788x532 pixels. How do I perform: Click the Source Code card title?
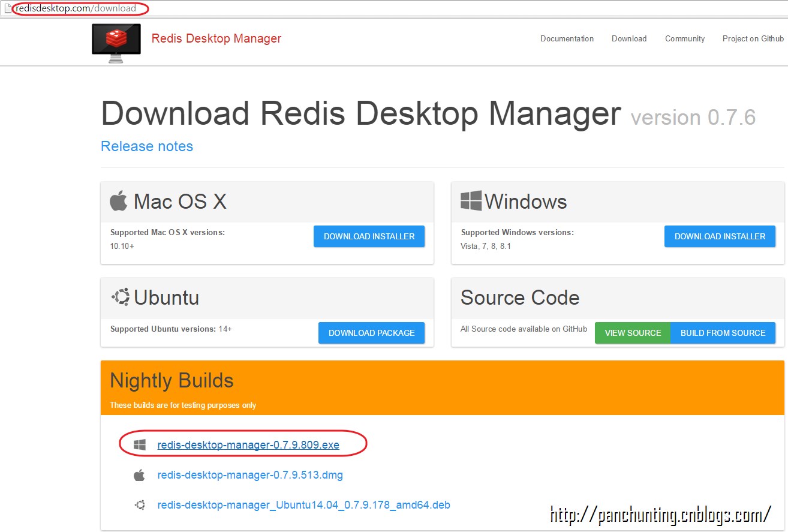520,297
